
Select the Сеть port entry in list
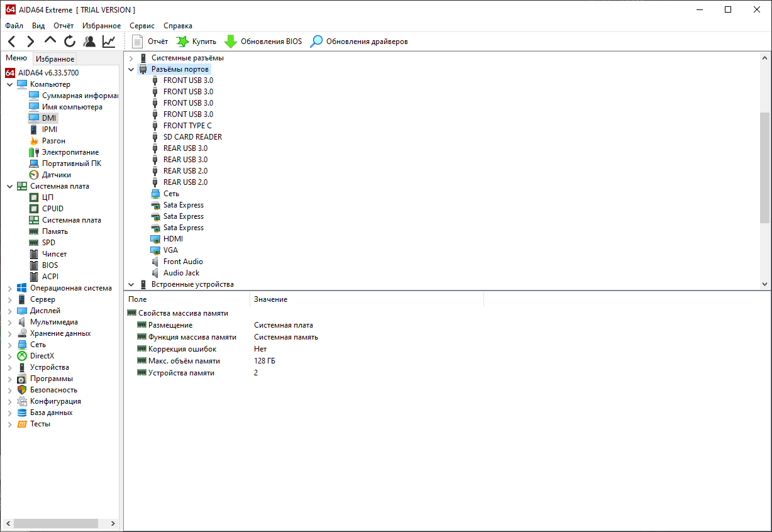171,194
